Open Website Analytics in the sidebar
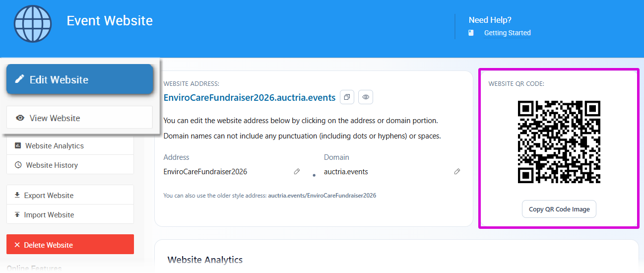Viewport: 644px width, 273px height. point(70,146)
